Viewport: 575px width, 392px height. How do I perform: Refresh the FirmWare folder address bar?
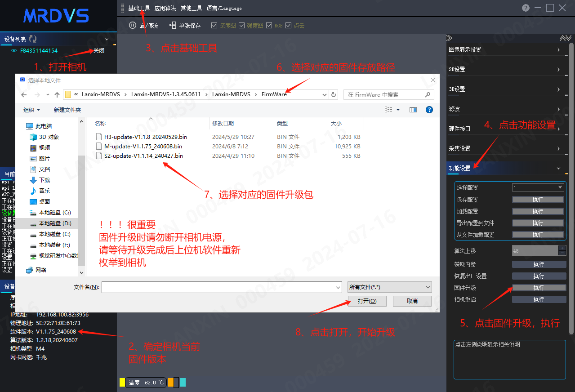pos(334,95)
